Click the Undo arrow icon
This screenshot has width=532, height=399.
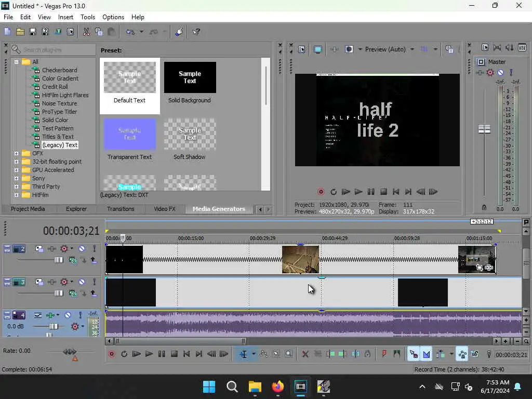coord(130,32)
